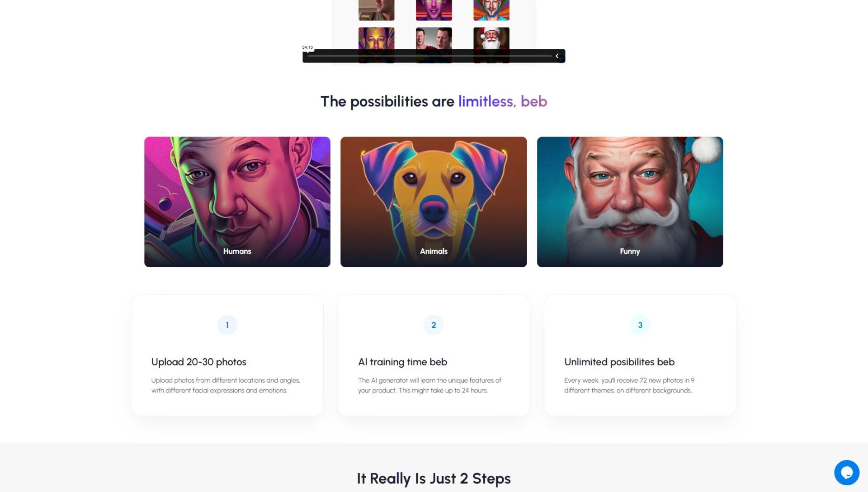
Task: Collapse video controls with left chevron
Action: click(x=557, y=56)
